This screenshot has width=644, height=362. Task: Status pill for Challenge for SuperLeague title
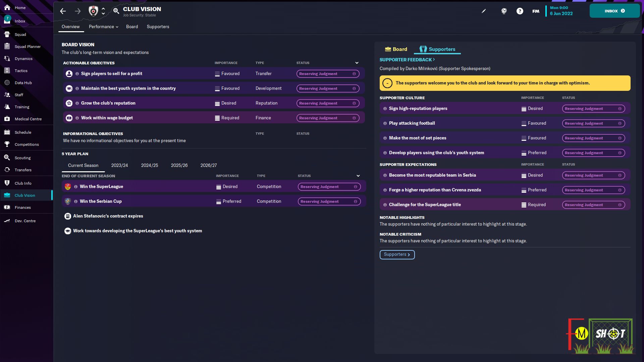(593, 205)
